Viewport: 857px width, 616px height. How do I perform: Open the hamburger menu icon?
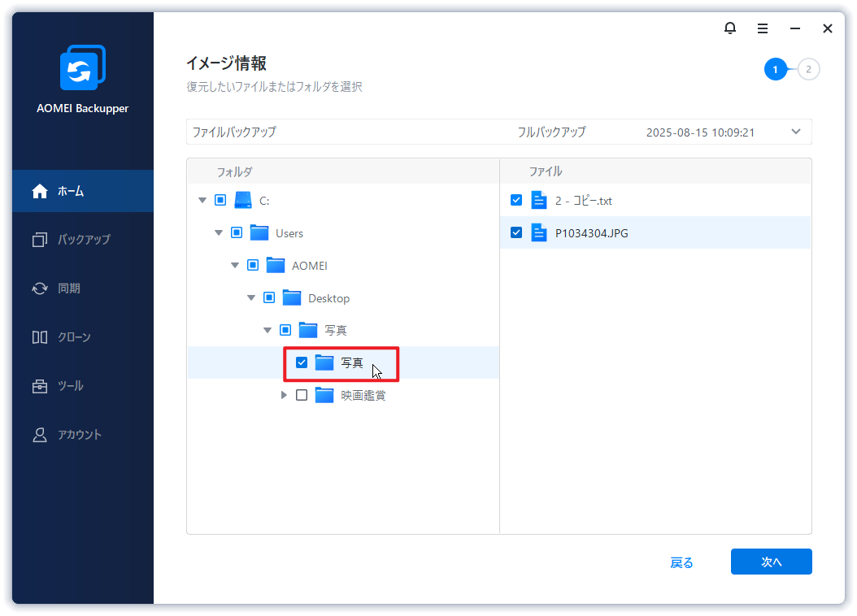pyautogui.click(x=763, y=28)
